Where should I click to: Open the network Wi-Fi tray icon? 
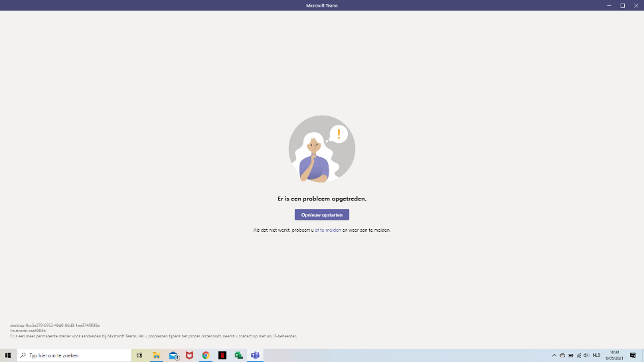(579, 355)
